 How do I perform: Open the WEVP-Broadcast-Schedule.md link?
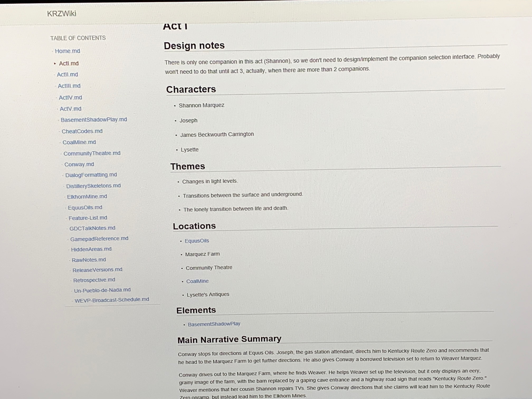coord(112,300)
